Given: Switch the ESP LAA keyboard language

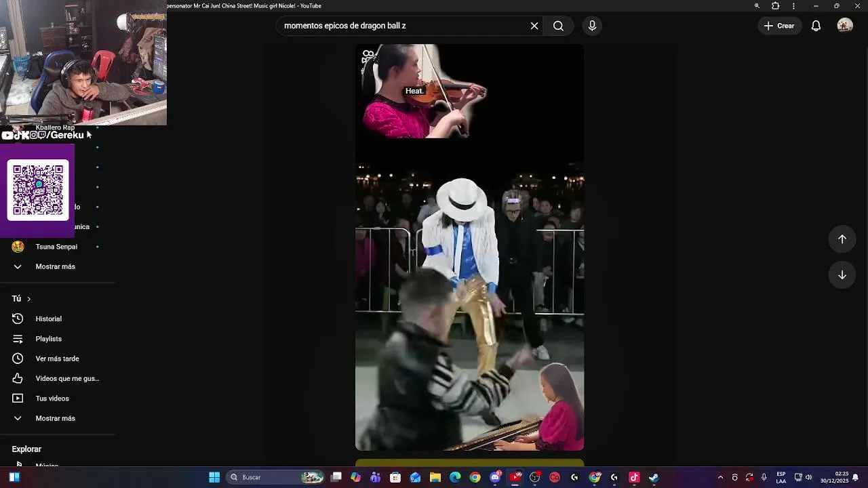Looking at the screenshot, I should tap(781, 477).
